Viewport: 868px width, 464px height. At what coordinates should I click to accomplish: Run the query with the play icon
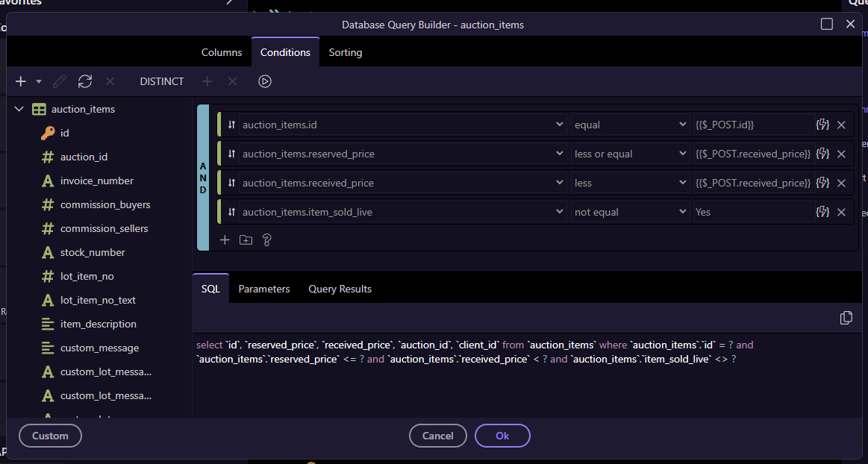(x=265, y=81)
